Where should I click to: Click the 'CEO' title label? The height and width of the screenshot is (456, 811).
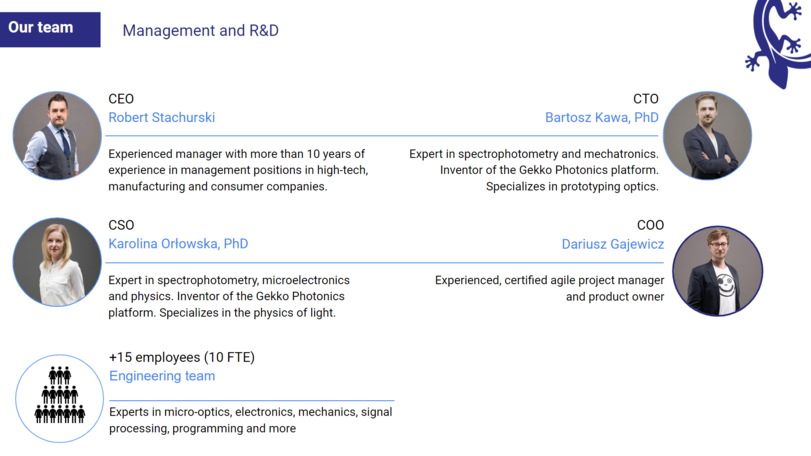(121, 99)
